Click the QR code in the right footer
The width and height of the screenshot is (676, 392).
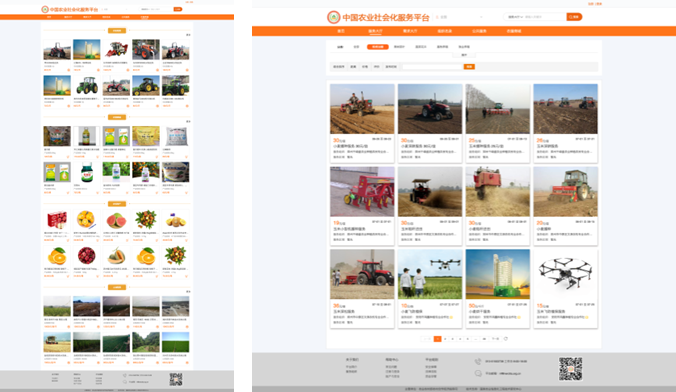[x=570, y=369]
